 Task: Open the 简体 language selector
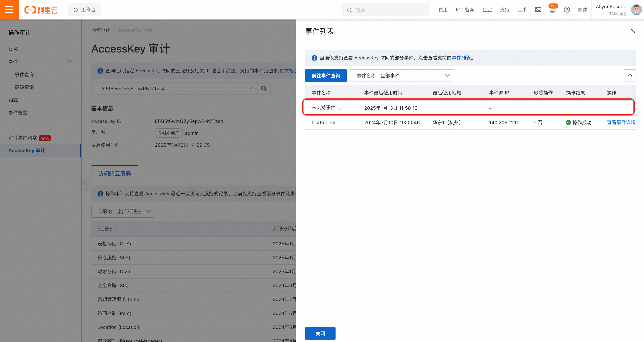[x=583, y=10]
